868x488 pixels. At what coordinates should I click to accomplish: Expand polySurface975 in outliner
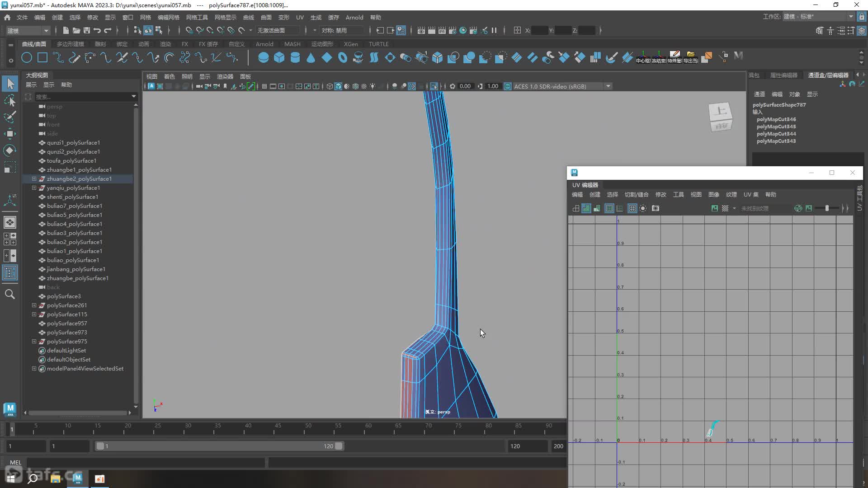tap(34, 342)
